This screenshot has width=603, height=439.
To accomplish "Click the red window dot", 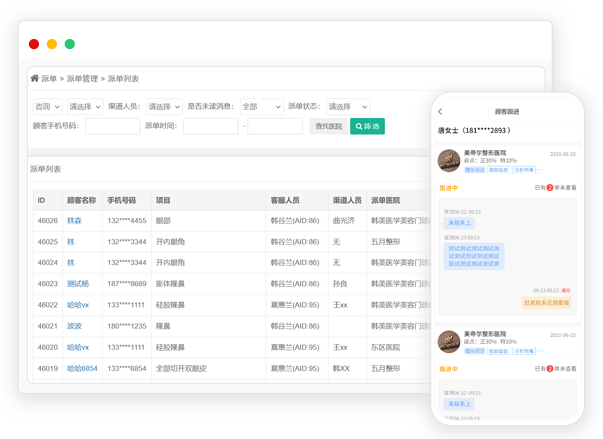I will (34, 44).
